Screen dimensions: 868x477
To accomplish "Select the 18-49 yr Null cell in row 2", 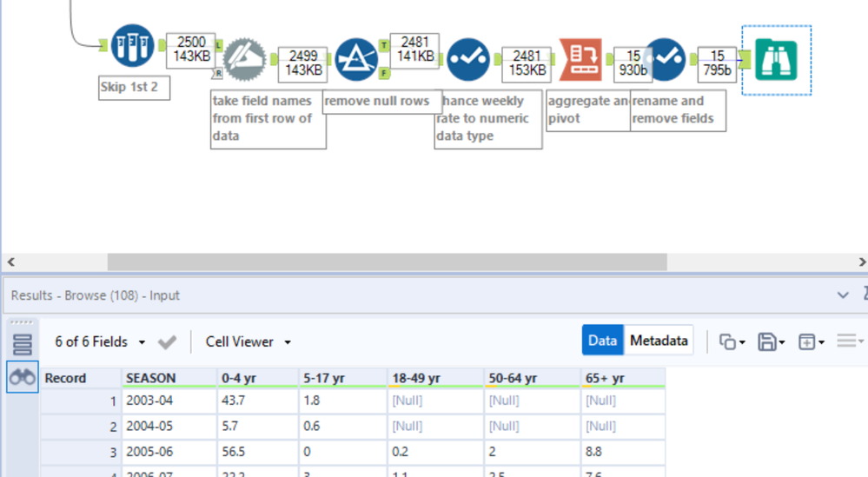I will coord(435,426).
